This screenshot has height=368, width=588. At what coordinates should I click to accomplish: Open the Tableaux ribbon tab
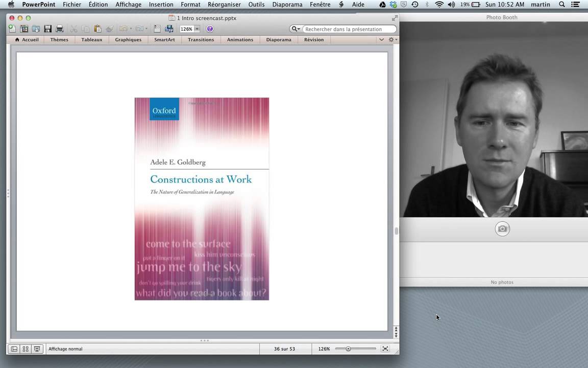tap(92, 39)
